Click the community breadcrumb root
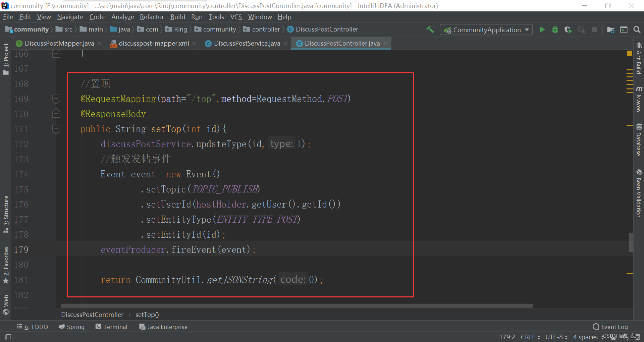Screen dimensions: 644x342 point(27,30)
